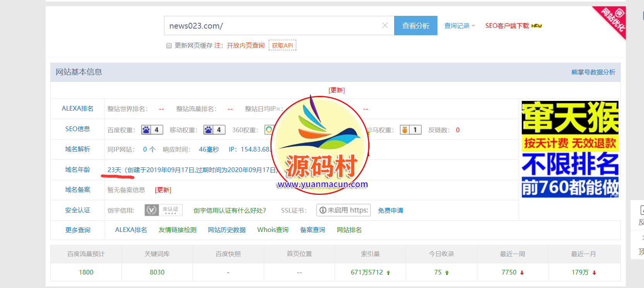Enable the 更新网页缓存 checkbox

pos(169,46)
